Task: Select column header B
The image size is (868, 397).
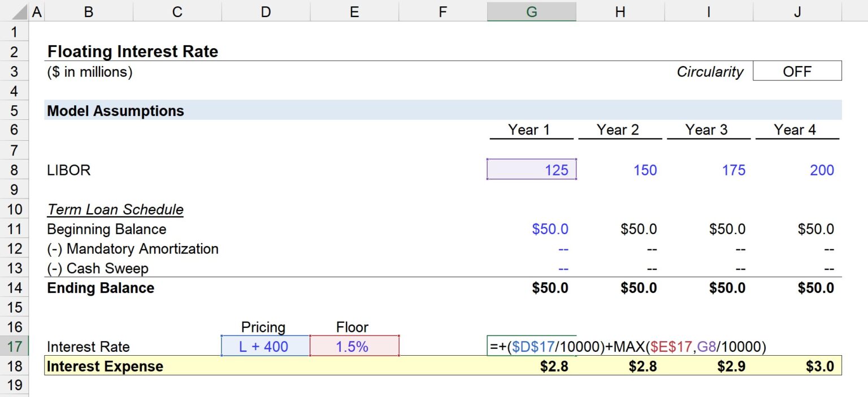Action: point(88,10)
